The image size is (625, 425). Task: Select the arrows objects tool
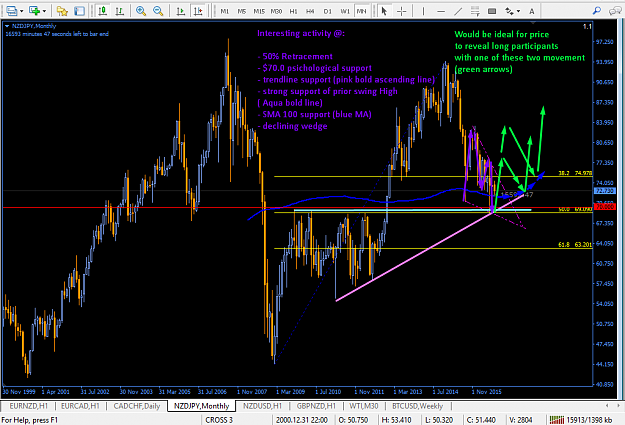509,11
